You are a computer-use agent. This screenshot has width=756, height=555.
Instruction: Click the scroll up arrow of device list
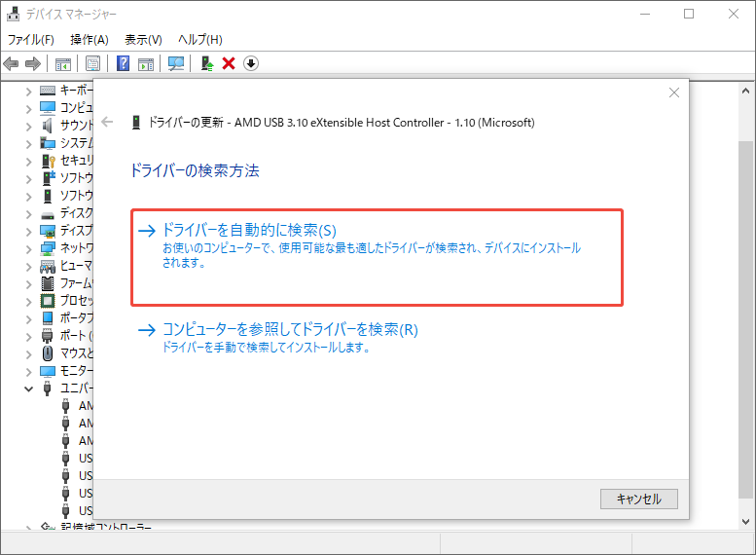coord(746,91)
